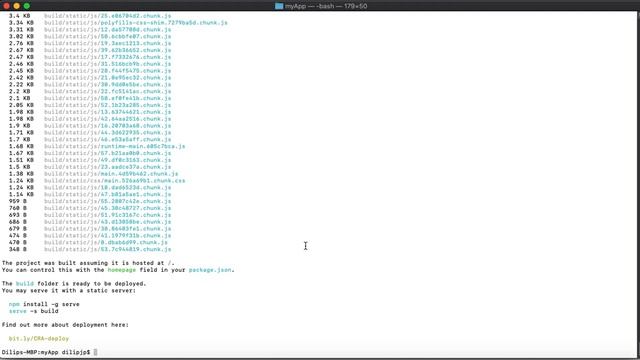Click the js/main chunk.js path sized 1.38 KB

coord(111,173)
